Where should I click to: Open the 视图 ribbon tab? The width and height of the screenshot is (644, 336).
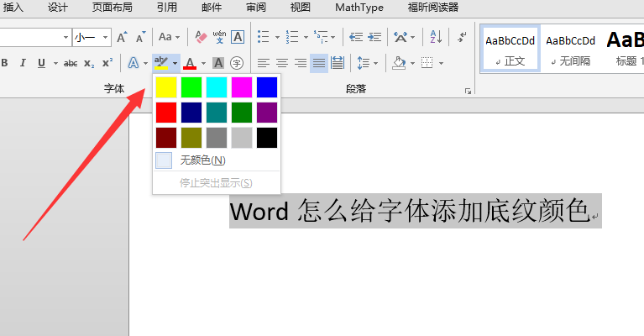[x=301, y=8]
